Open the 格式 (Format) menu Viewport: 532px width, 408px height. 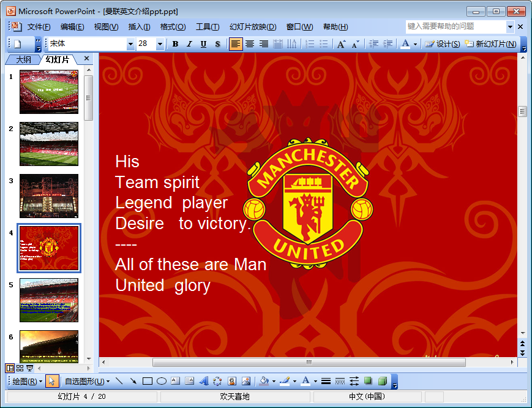click(x=173, y=27)
